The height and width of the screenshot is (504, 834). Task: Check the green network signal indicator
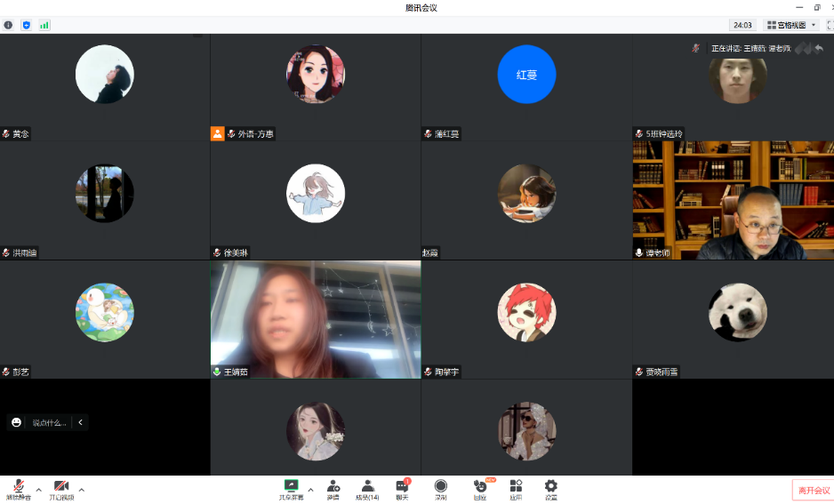pos(44,25)
